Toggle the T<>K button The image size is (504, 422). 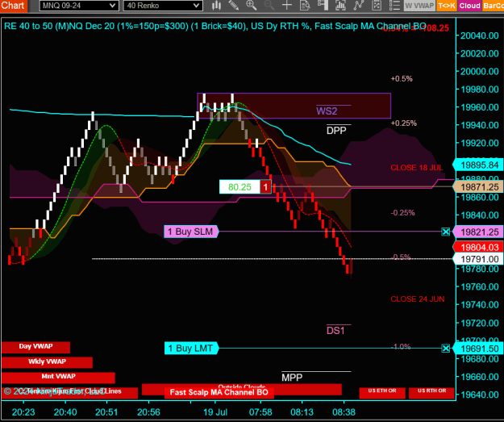(447, 6)
